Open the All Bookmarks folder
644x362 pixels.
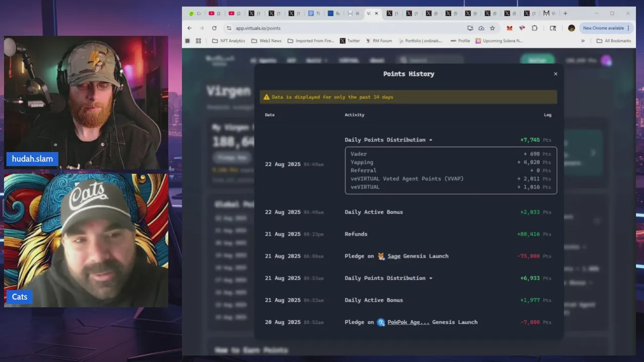click(613, 41)
